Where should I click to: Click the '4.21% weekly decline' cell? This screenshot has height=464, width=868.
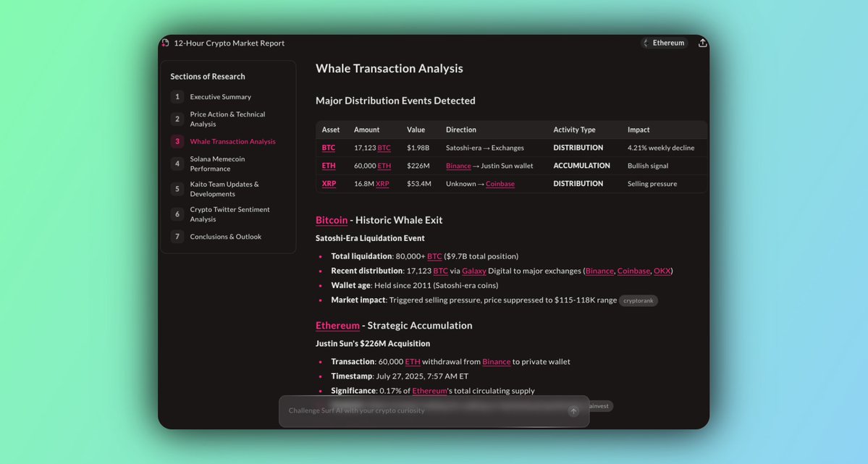pyautogui.click(x=661, y=148)
